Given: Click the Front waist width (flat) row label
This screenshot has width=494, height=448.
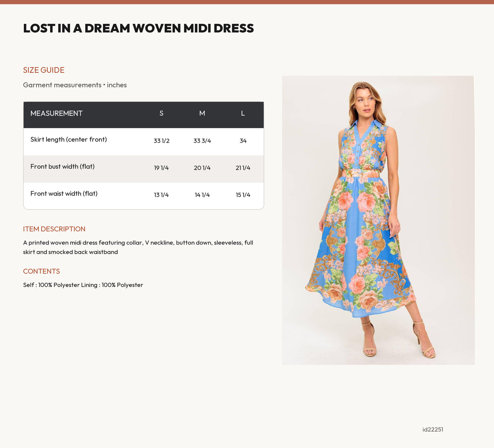Looking at the screenshot, I should (64, 194).
